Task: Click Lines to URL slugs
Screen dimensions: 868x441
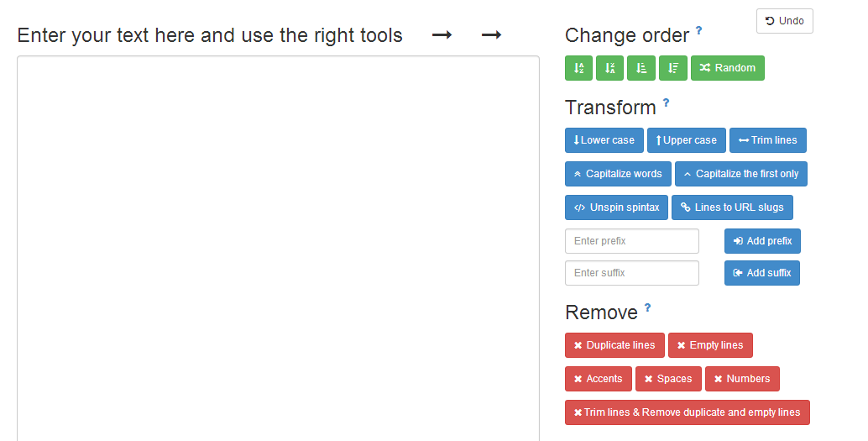Action: [732, 207]
